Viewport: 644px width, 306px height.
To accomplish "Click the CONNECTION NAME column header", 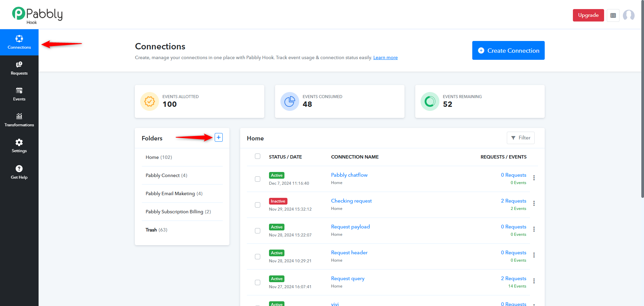I will (x=355, y=157).
